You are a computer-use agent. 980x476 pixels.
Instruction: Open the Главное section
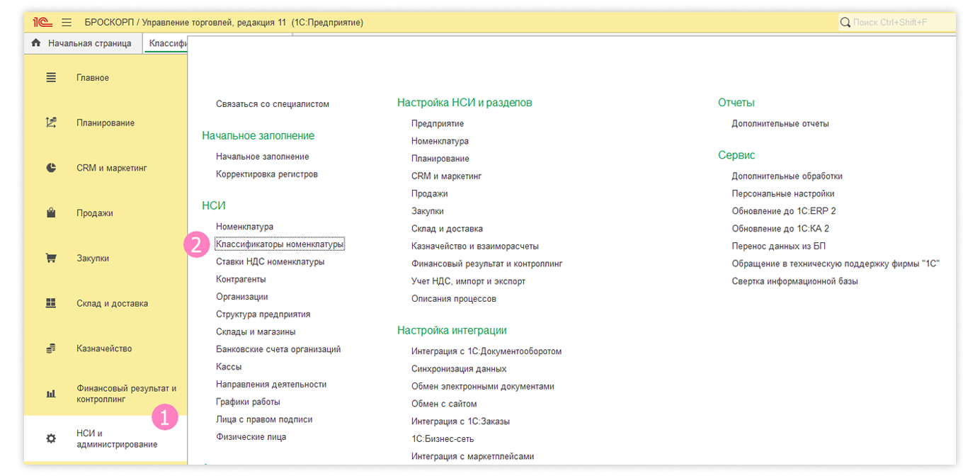pyautogui.click(x=93, y=78)
